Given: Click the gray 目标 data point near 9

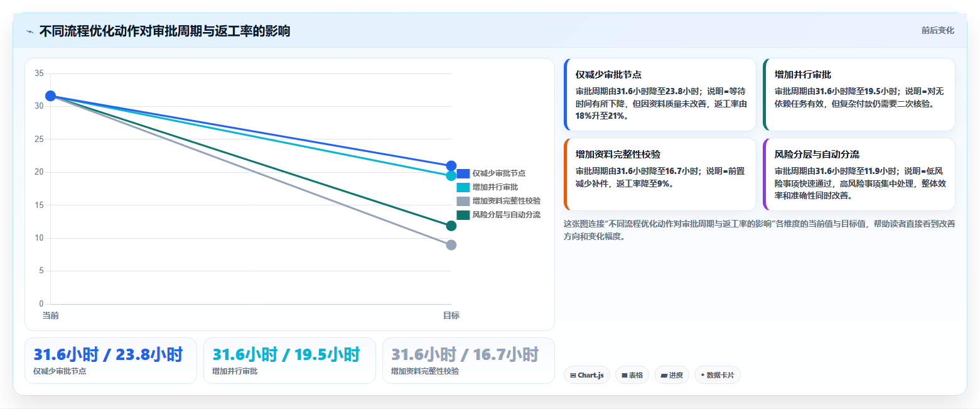Looking at the screenshot, I should 451,245.
